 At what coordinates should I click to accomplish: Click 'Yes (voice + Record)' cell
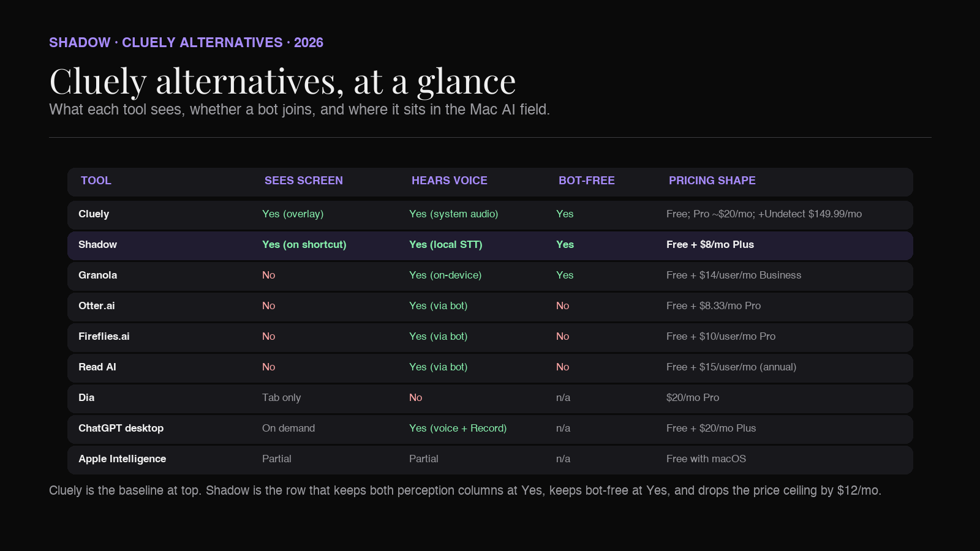click(458, 429)
